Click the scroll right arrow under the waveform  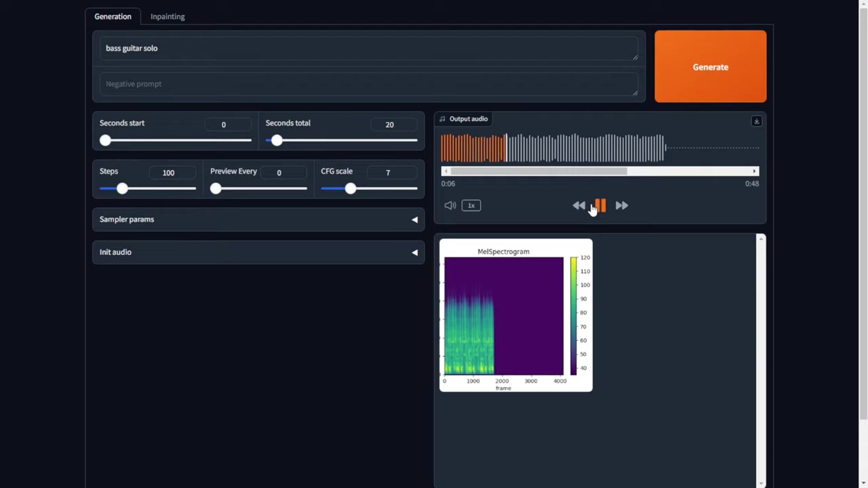pos(754,171)
